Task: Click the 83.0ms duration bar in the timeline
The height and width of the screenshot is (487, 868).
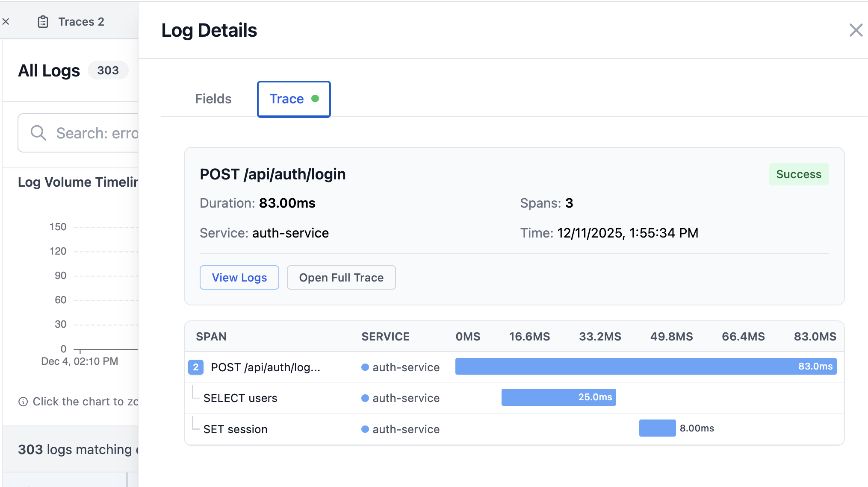Action: tap(646, 366)
